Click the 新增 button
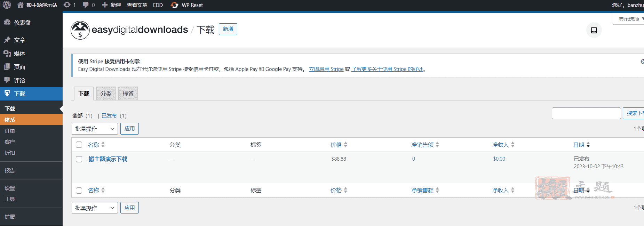This screenshot has height=226, width=644. pos(228,29)
